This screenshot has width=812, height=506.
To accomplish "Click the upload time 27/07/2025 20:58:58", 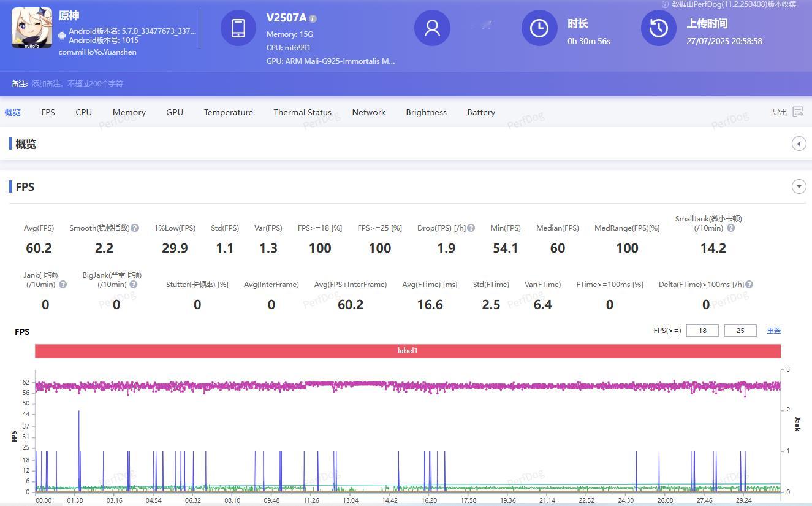I will tap(724, 41).
